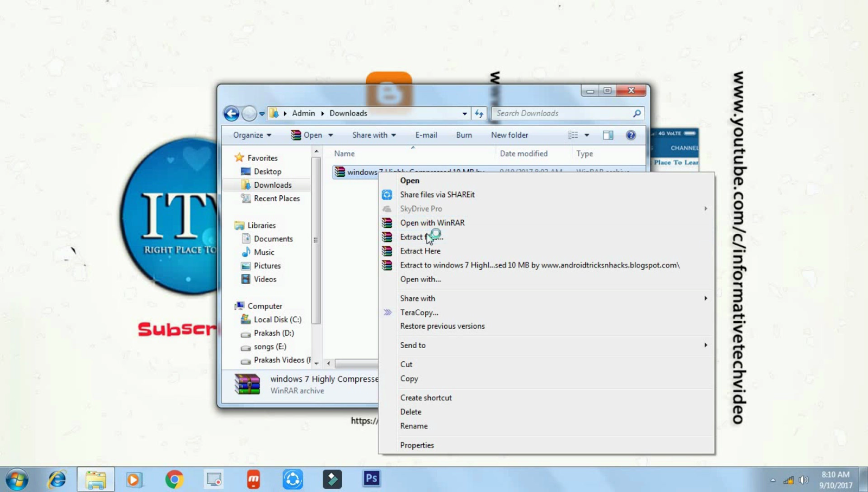Open the Organize menu
The height and width of the screenshot is (492, 868).
click(x=252, y=135)
